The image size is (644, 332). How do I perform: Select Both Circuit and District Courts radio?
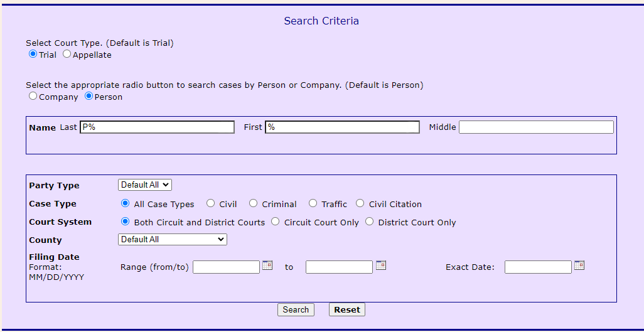[x=126, y=222]
